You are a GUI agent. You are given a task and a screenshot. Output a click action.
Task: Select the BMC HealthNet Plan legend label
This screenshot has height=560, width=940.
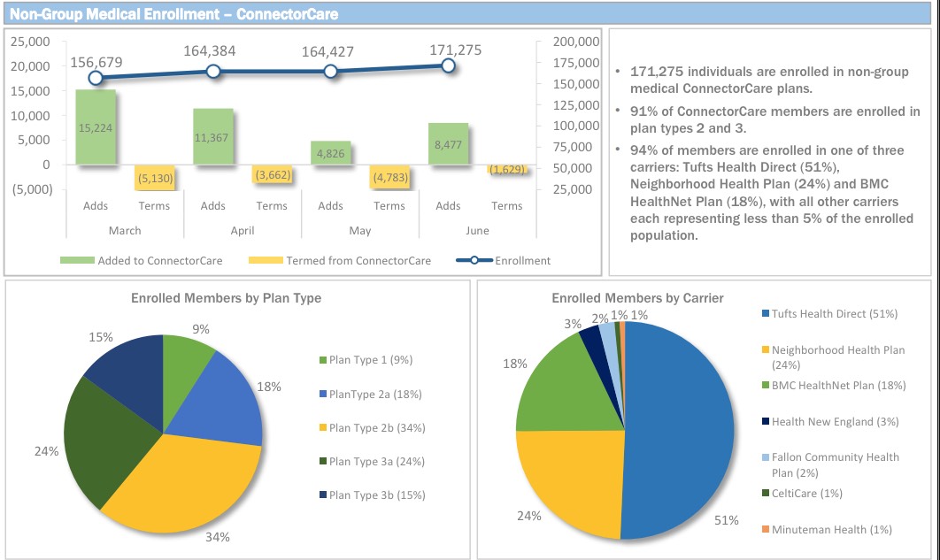838,386
